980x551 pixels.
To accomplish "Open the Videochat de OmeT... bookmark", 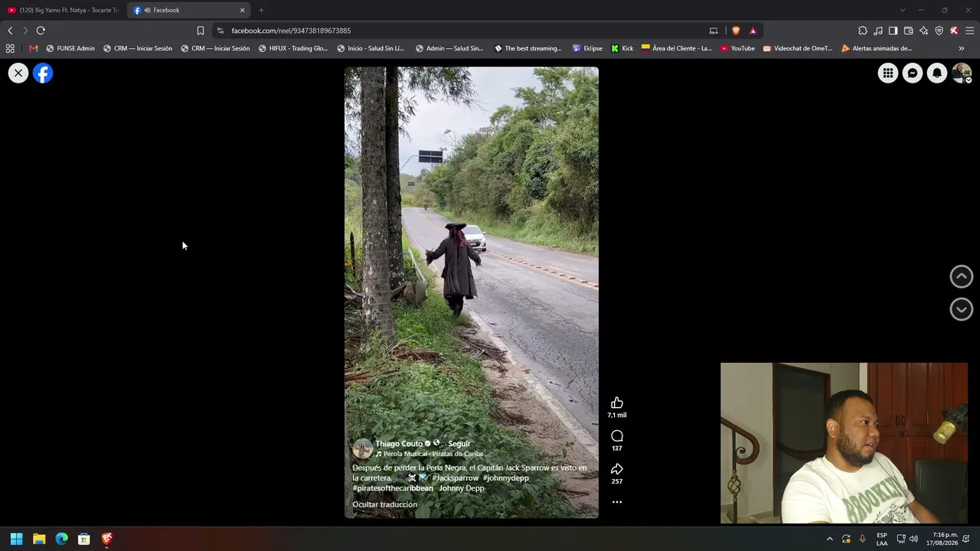I will pyautogui.click(x=798, y=48).
